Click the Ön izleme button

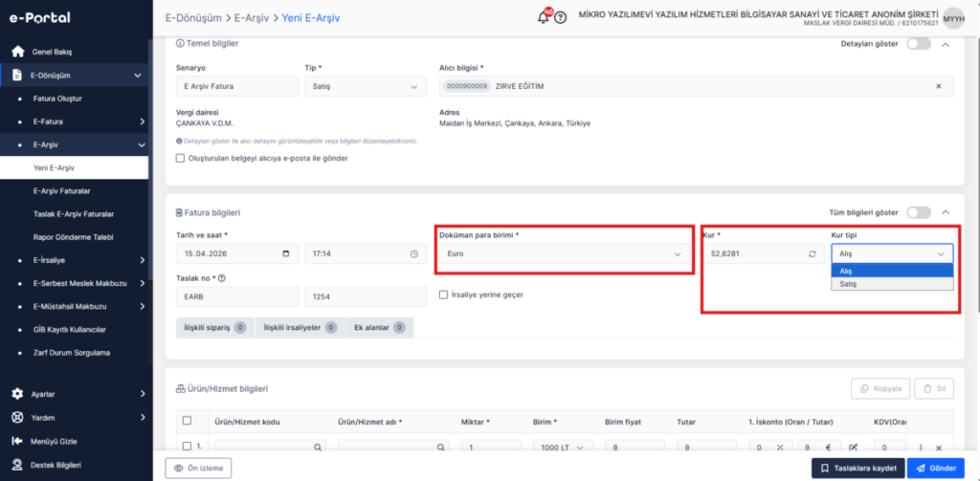click(198, 468)
